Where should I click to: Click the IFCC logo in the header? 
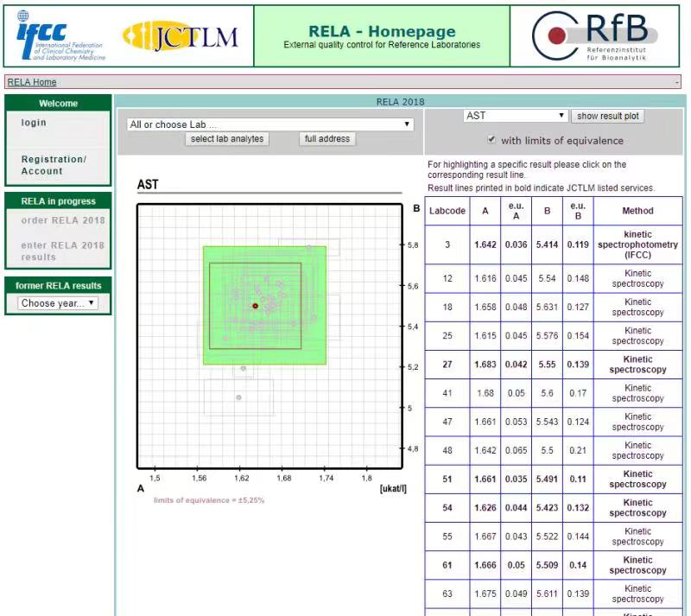tap(60, 35)
